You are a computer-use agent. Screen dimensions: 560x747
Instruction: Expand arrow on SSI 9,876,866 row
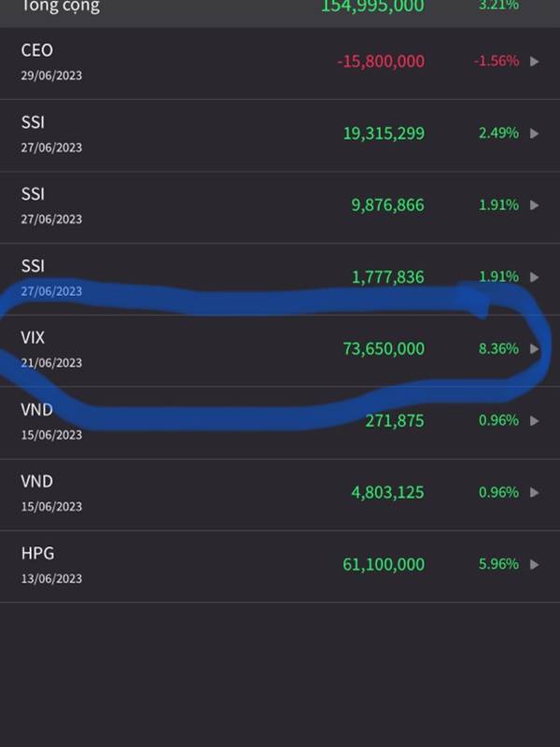[x=535, y=205]
